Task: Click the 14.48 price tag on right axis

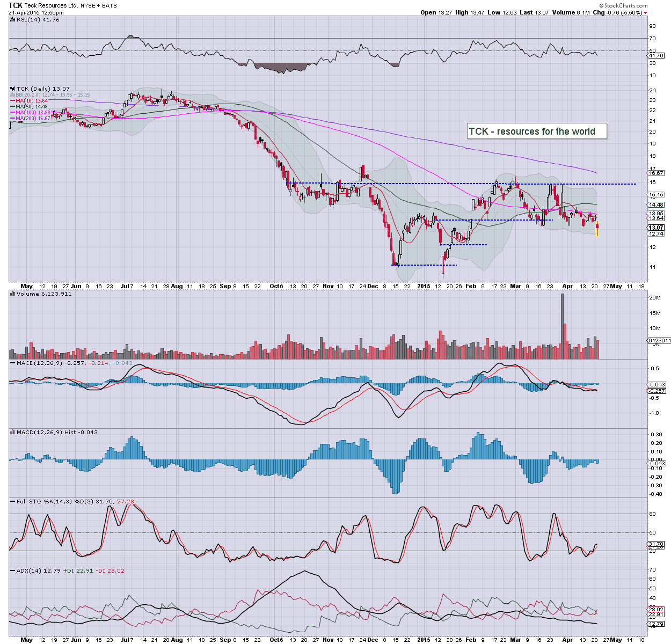Action: [656, 204]
